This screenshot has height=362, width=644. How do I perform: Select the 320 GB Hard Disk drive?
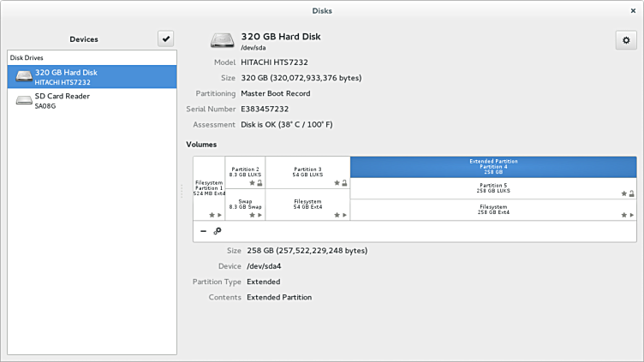click(x=92, y=77)
